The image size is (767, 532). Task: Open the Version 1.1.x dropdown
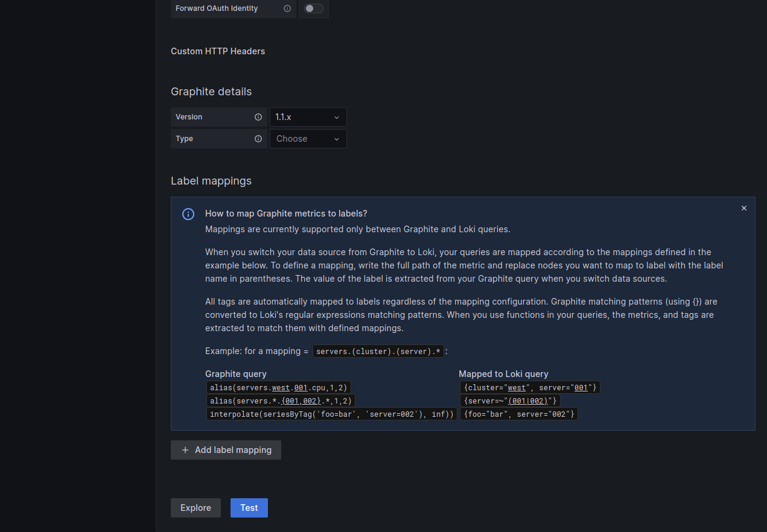click(x=308, y=117)
